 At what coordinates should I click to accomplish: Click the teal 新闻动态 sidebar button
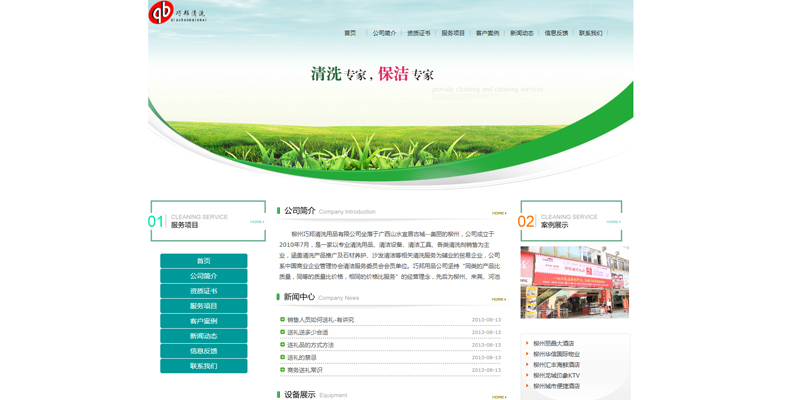coord(204,336)
